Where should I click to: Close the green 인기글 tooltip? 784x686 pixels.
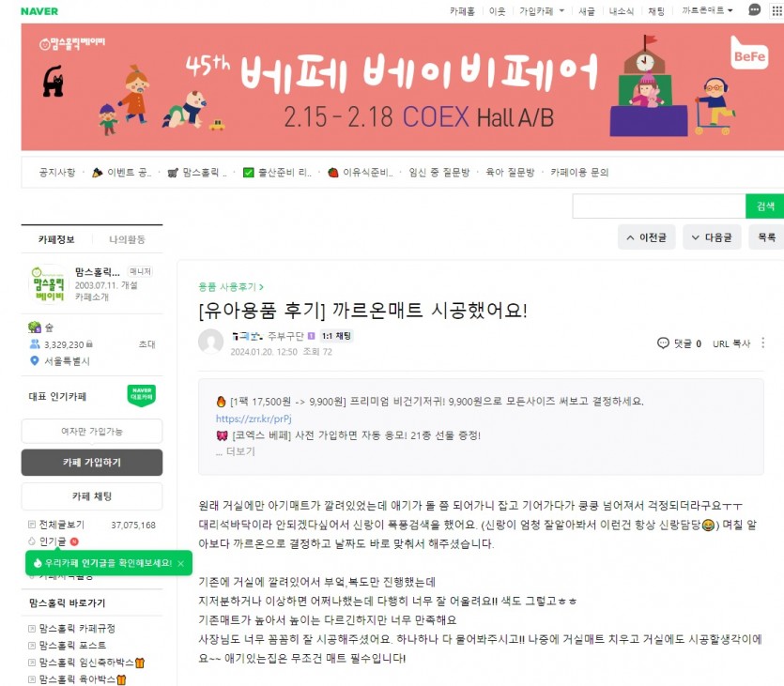[x=181, y=563]
